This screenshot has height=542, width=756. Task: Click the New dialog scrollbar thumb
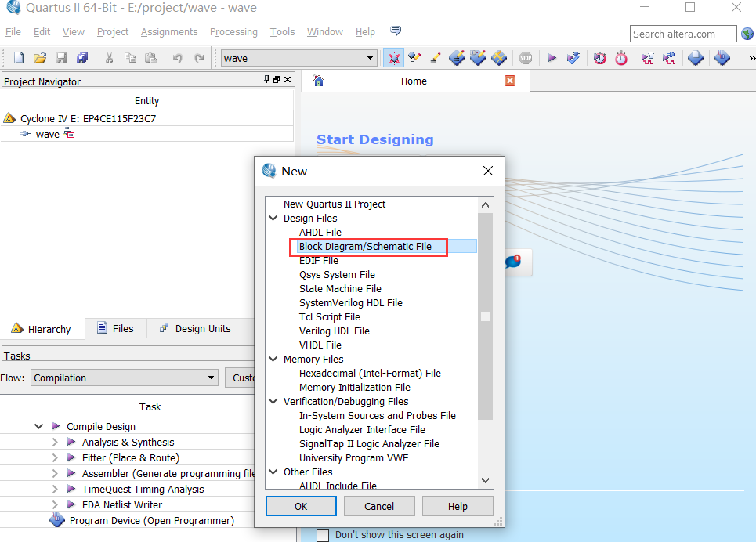pyautogui.click(x=485, y=316)
